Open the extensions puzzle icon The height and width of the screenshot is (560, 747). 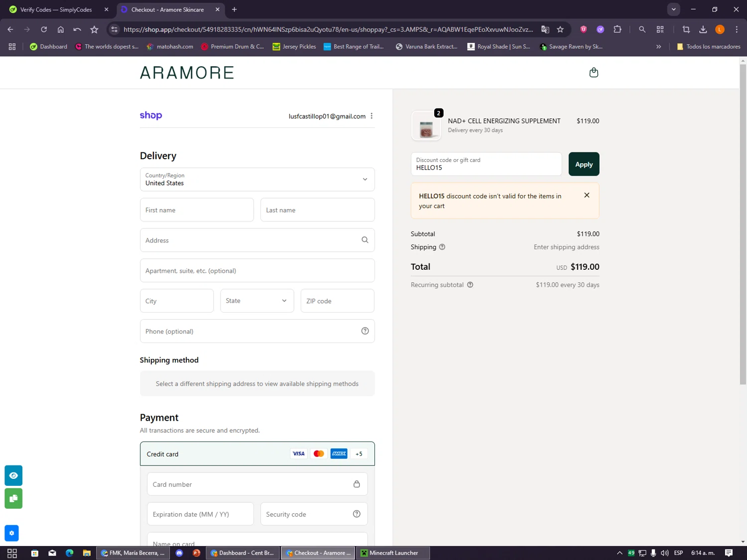(618, 29)
